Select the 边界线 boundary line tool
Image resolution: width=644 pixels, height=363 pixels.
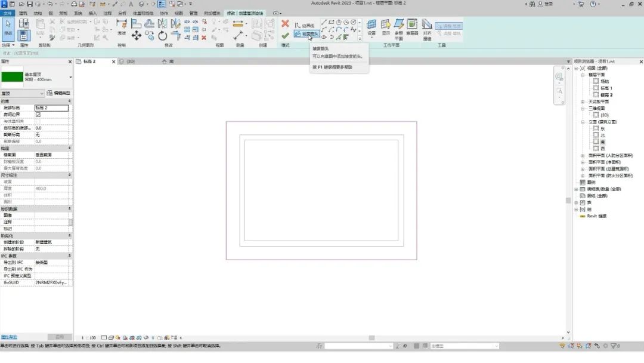pyautogui.click(x=304, y=26)
